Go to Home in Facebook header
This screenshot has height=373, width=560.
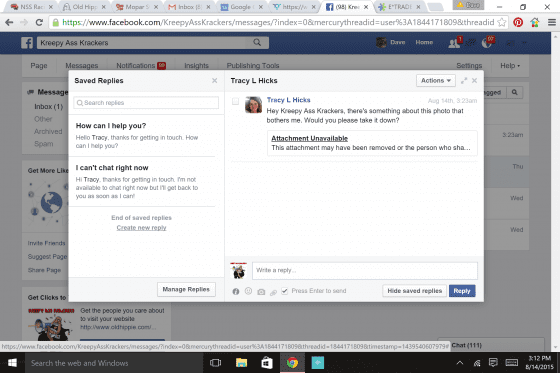[424, 43]
